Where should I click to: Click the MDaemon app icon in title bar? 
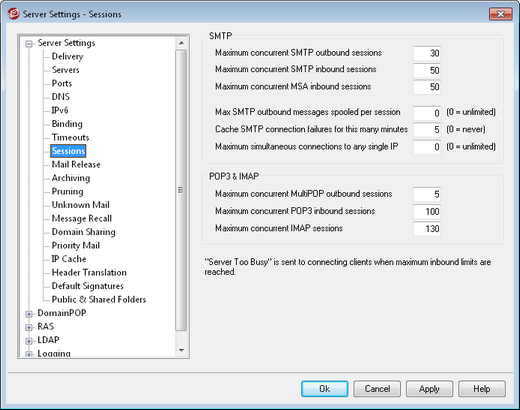click(x=14, y=14)
